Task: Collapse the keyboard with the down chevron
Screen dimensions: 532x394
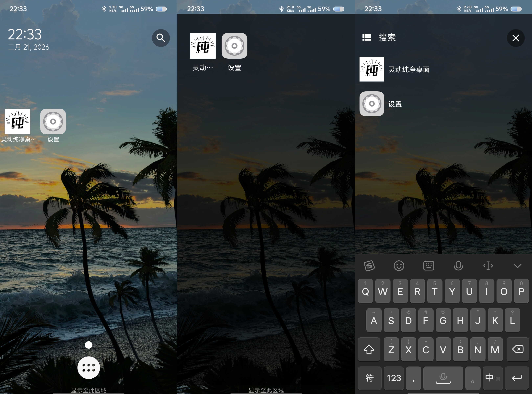Action: (x=517, y=266)
